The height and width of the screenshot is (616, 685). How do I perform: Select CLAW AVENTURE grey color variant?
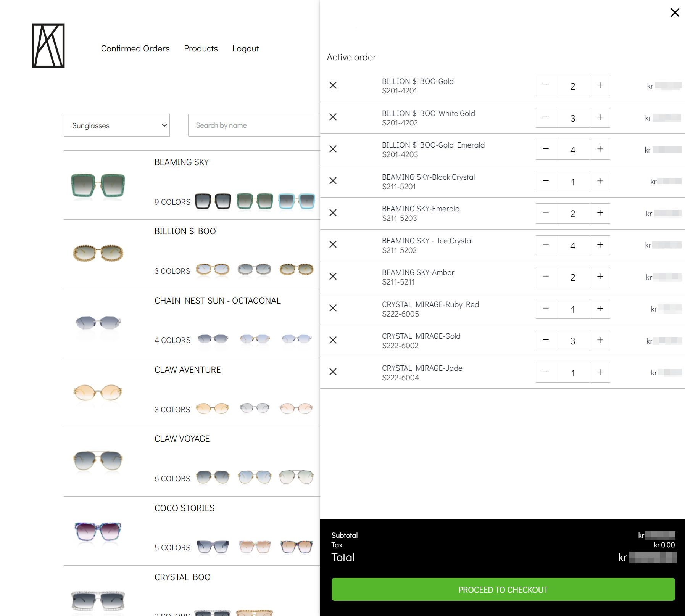pos(255,408)
